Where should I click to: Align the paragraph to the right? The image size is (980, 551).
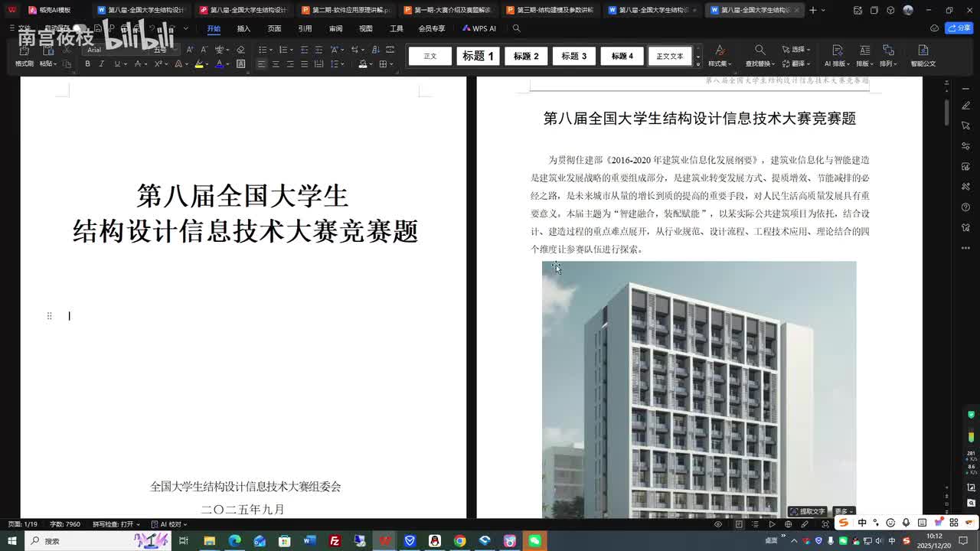290,64
